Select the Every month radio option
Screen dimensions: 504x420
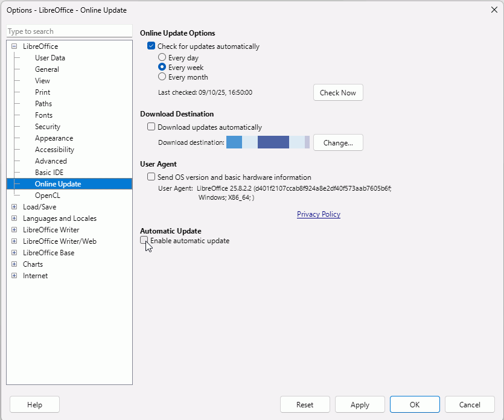click(x=162, y=77)
